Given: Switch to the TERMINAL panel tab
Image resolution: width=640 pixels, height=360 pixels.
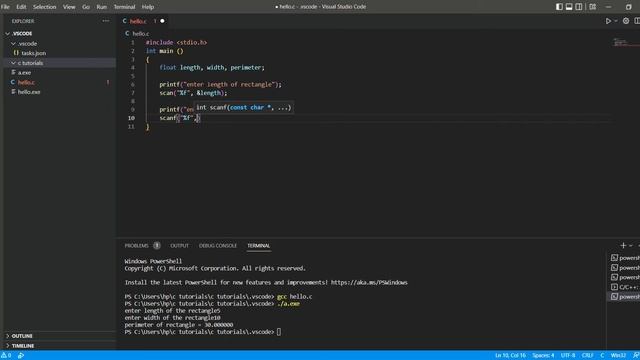Looking at the screenshot, I should (258, 246).
